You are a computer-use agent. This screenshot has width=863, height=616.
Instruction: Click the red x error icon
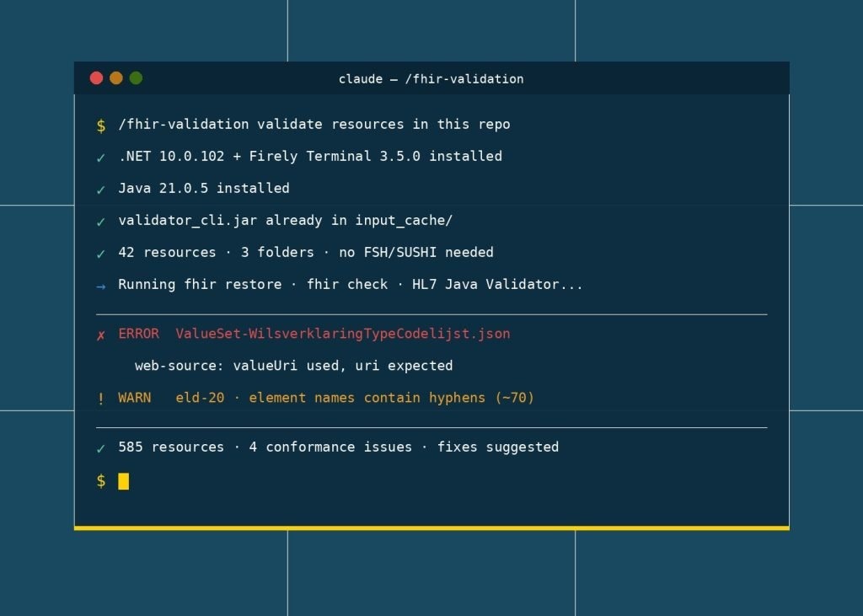click(101, 335)
